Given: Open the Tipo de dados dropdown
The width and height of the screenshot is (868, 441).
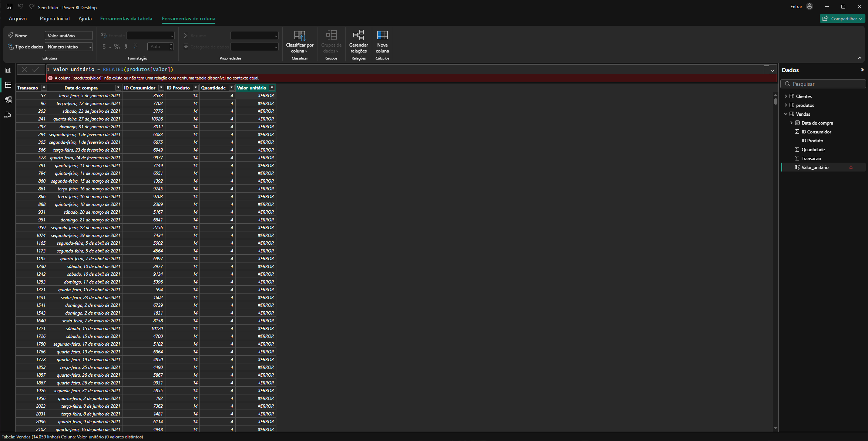Looking at the screenshot, I should pos(69,47).
